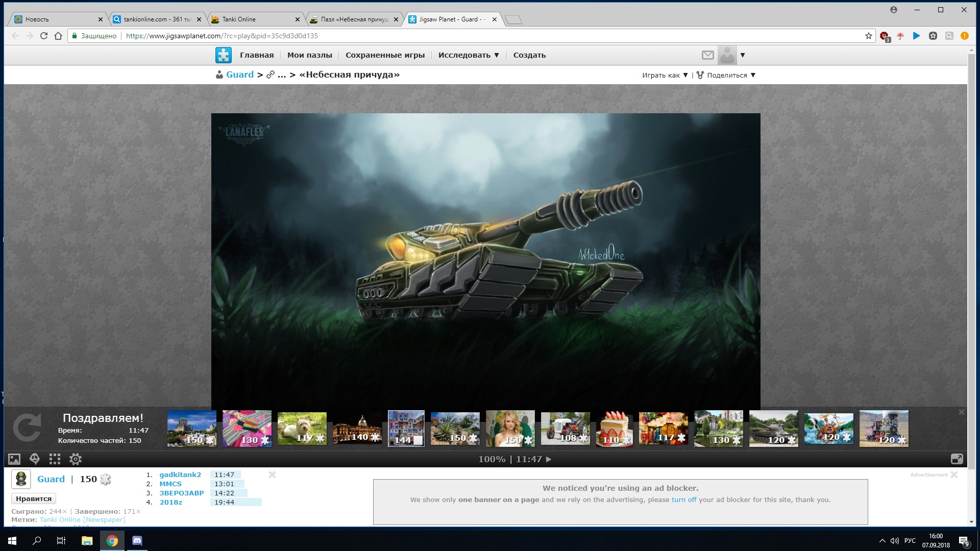The width and height of the screenshot is (980, 551).
Task: Click the Guard breadcrumb link
Action: [x=239, y=74]
